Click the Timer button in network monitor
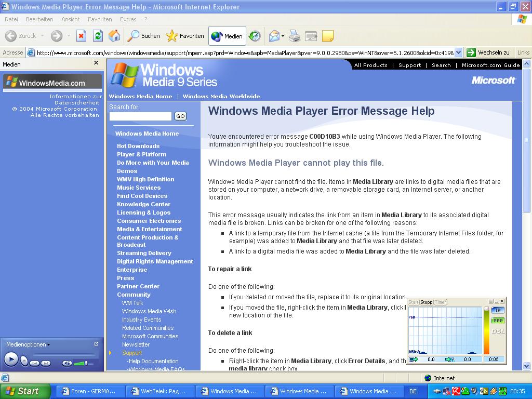Image resolution: width=532 pixels, height=399 pixels. tap(441, 302)
